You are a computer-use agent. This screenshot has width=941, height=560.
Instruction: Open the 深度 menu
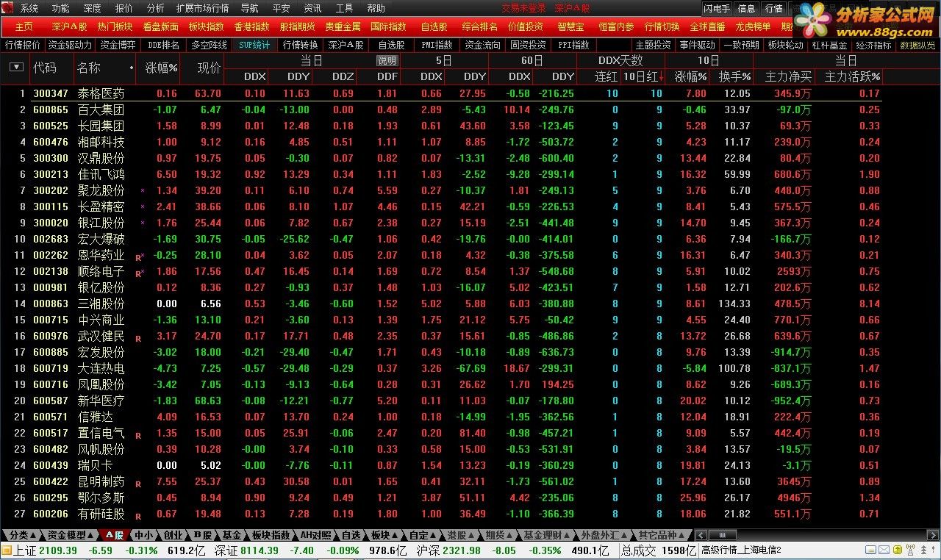[x=93, y=9]
